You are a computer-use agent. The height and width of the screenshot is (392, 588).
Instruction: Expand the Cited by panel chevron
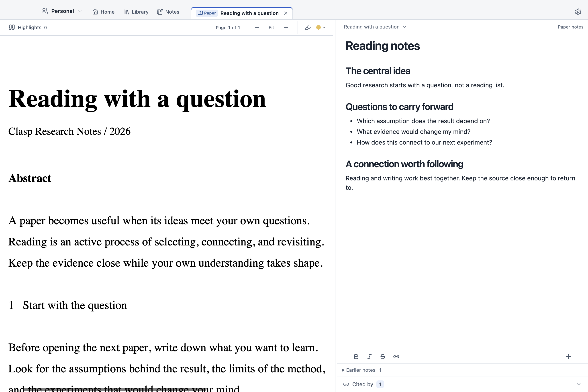(578, 384)
